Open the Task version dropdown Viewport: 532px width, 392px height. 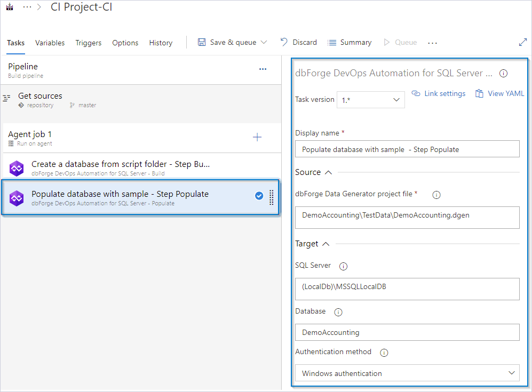[x=370, y=100]
